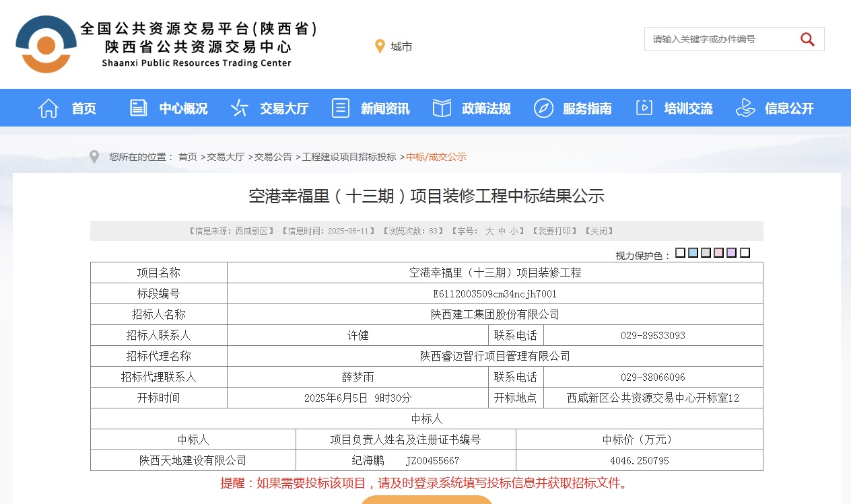The height and width of the screenshot is (504, 851).
Task: Open the 中心概况 section
Action: [x=182, y=108]
